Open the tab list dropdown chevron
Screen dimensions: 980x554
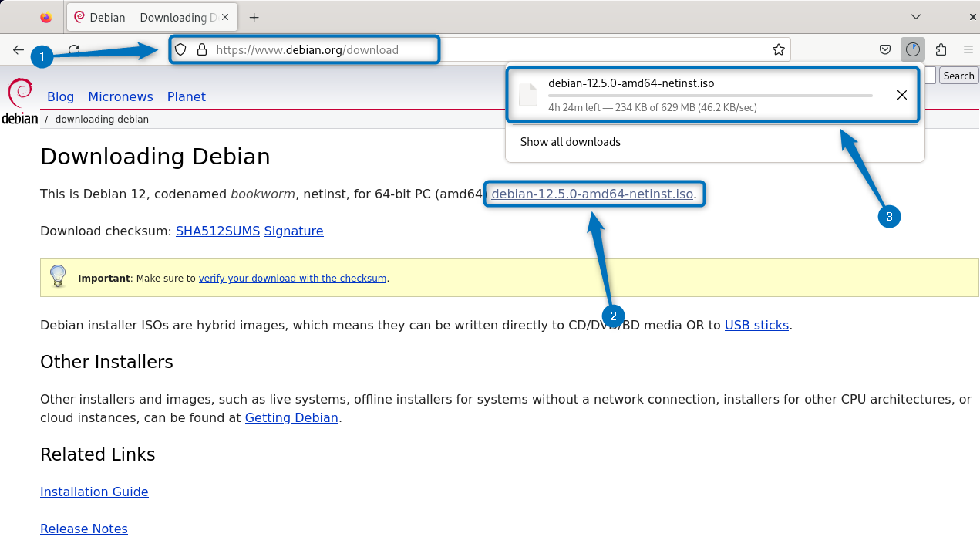click(x=915, y=16)
